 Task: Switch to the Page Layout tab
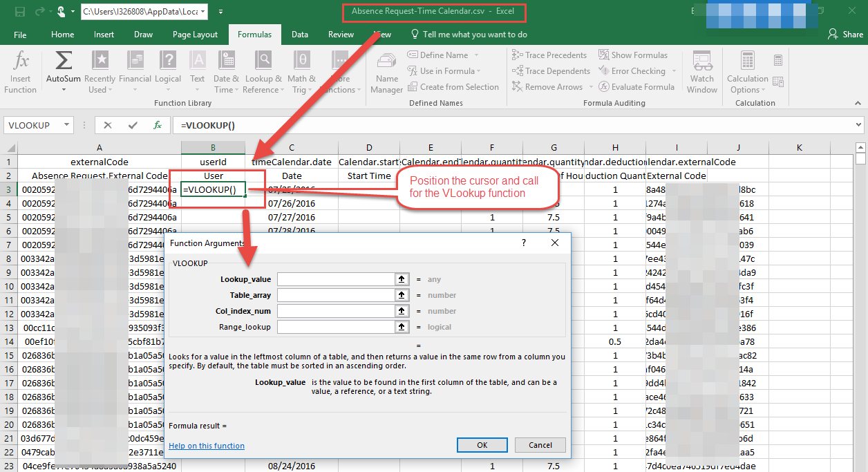coord(196,35)
